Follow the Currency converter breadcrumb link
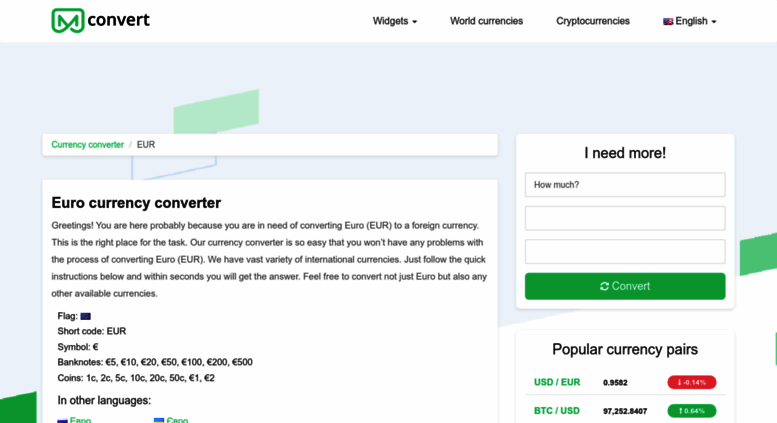Image resolution: width=777 pixels, height=423 pixels. point(88,145)
